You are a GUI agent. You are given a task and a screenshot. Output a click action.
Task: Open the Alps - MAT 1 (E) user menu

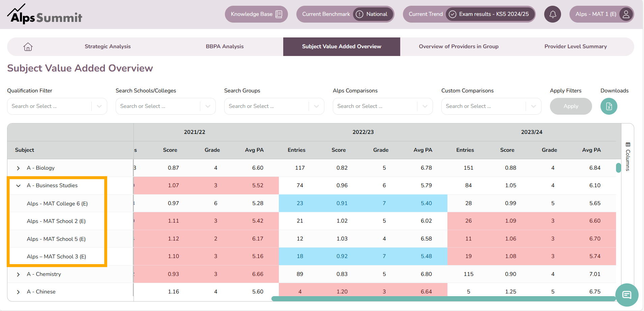[602, 14]
